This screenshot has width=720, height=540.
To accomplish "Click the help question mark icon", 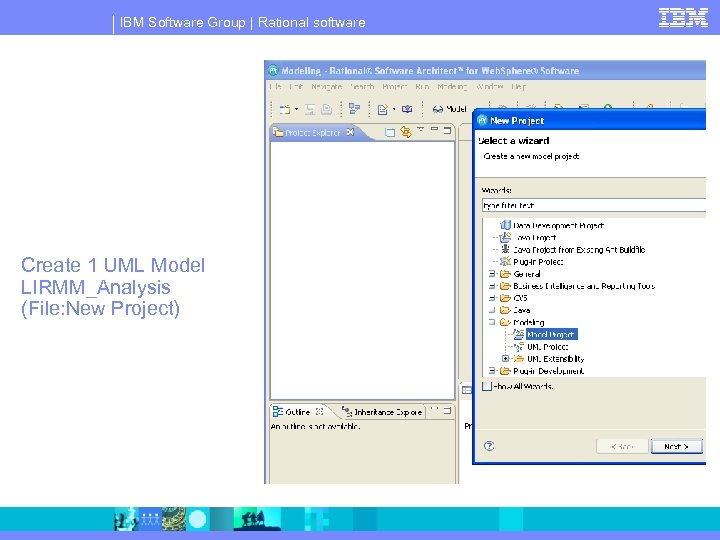I will click(489, 446).
